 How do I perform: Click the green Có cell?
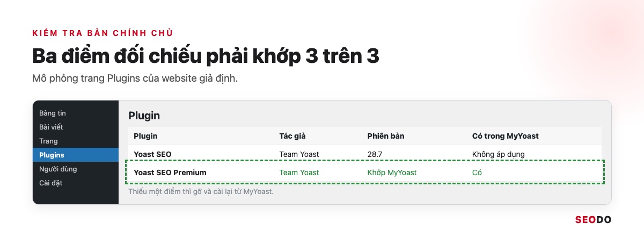[x=477, y=173]
